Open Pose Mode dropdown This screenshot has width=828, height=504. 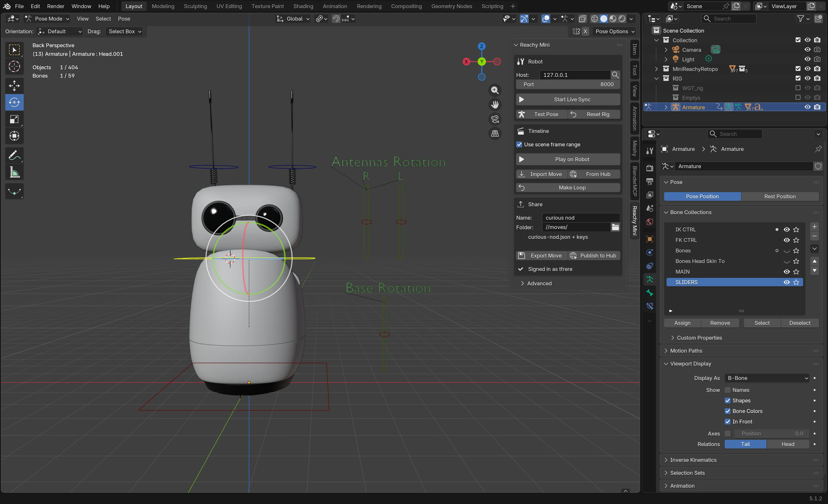[x=47, y=19]
